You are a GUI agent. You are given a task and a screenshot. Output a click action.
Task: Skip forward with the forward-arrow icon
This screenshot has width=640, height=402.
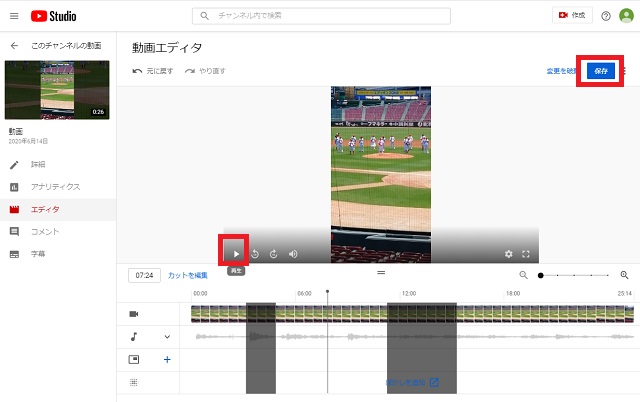273,254
